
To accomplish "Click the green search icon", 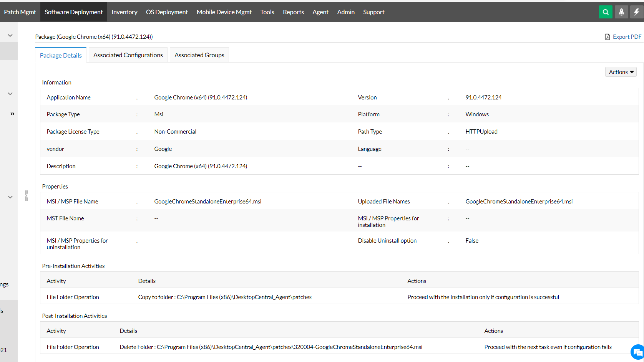I will pos(606,12).
